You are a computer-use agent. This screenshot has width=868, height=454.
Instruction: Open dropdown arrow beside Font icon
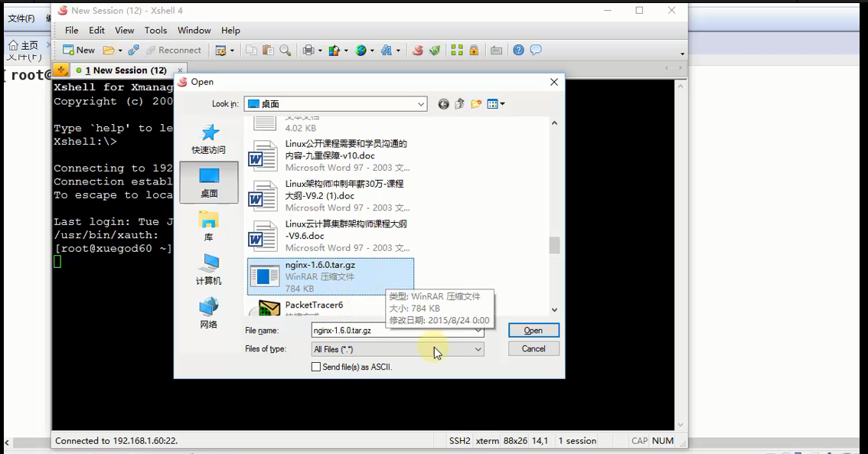point(398,51)
